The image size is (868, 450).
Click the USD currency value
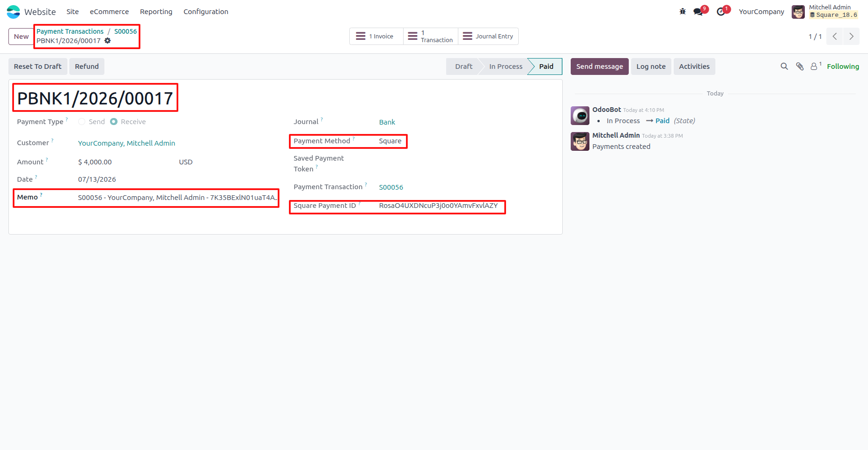coord(186,162)
